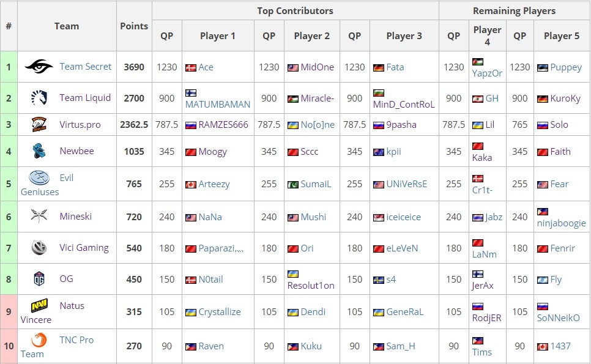Click the Vici Gaming logo
The image size is (591, 364).
tap(39, 248)
